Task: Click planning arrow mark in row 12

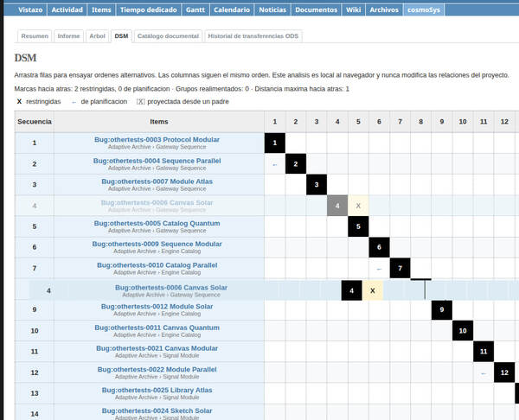Action: click(484, 373)
